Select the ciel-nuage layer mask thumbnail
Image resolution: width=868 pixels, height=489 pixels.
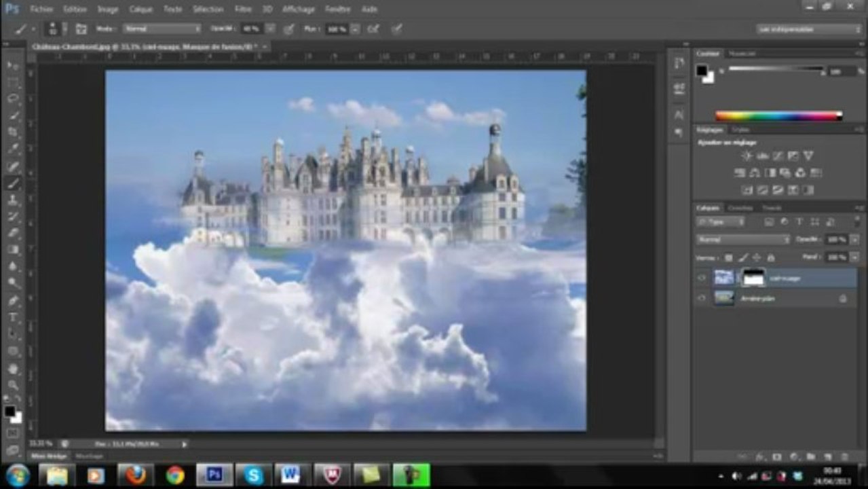pos(753,277)
